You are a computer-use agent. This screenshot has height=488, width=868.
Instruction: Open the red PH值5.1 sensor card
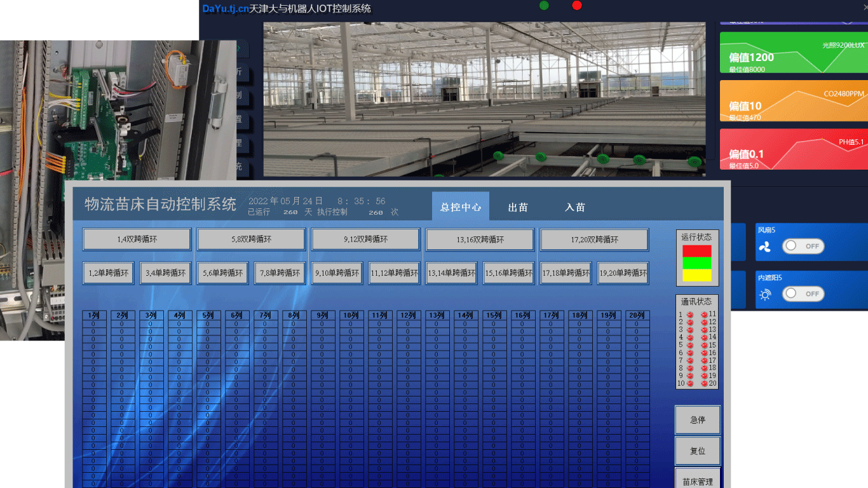pos(794,149)
